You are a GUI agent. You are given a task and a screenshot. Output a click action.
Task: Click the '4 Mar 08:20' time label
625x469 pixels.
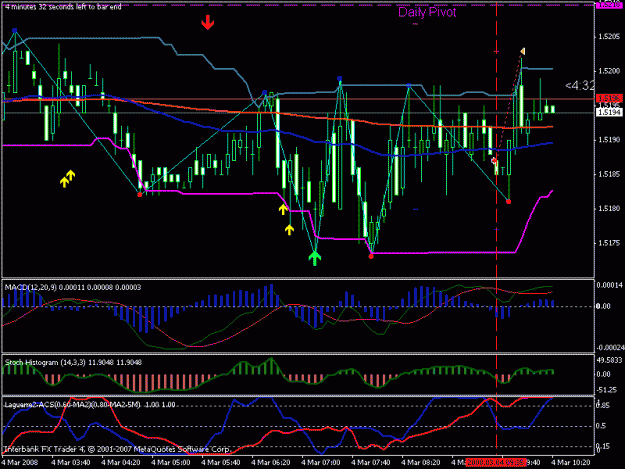[421, 463]
